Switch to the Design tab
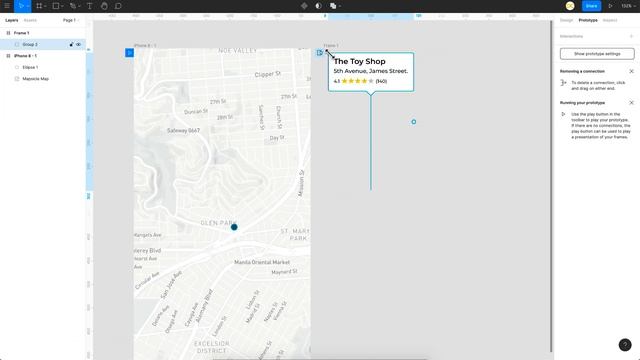This screenshot has width=640, height=360. click(x=566, y=20)
